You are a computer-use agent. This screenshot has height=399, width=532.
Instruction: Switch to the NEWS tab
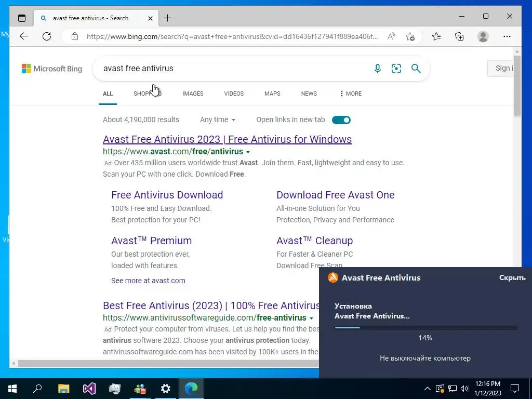309,94
